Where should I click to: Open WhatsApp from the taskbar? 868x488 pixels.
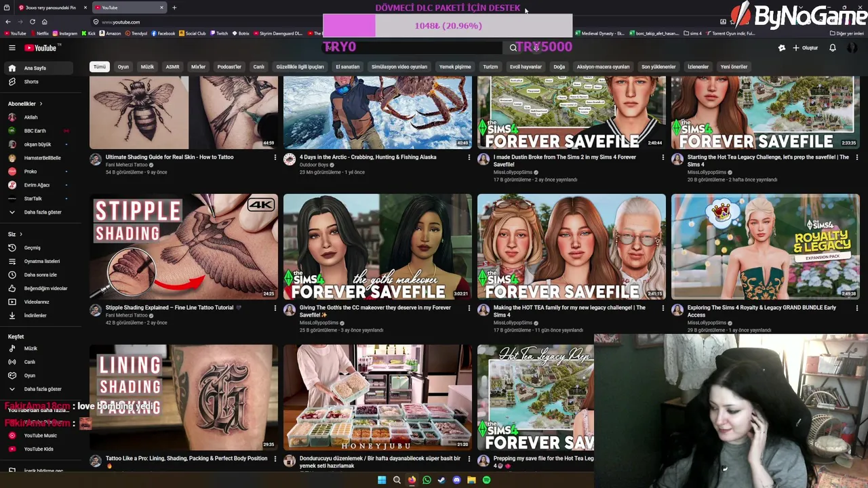click(427, 480)
